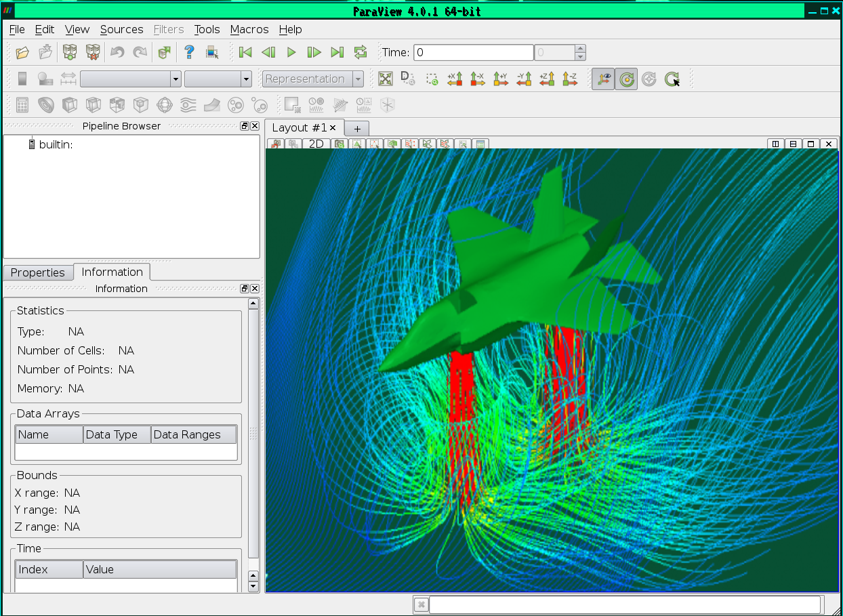Click Reset Center of rotation icon

649,79
